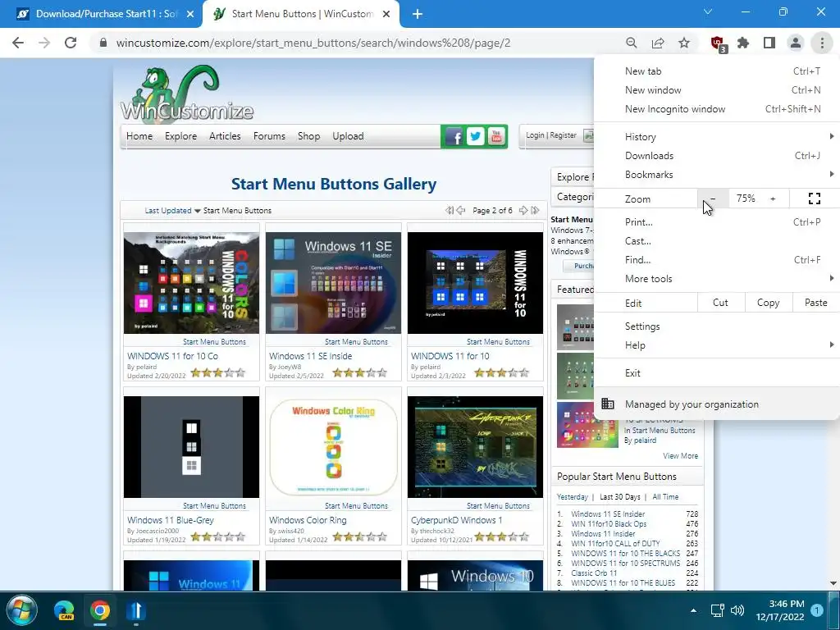The height and width of the screenshot is (630, 840).
Task: Launch Edge Canary from the taskbar
Action: click(64, 610)
